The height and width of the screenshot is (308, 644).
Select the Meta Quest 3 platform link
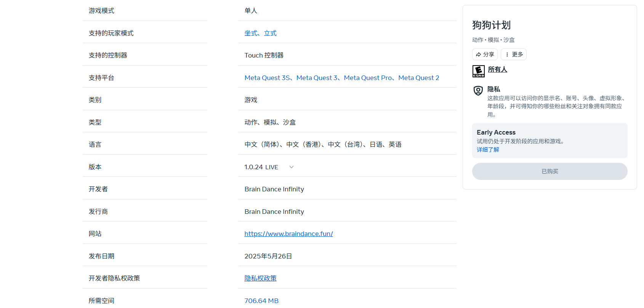click(x=317, y=78)
